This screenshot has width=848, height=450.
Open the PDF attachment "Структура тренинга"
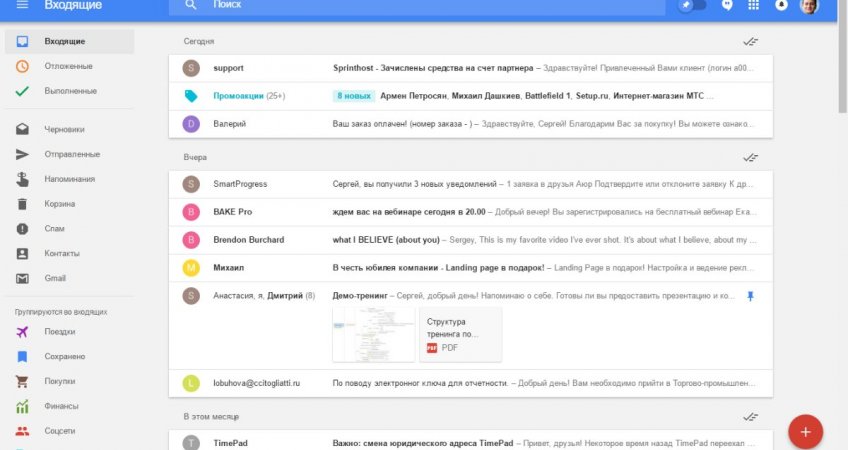click(460, 334)
